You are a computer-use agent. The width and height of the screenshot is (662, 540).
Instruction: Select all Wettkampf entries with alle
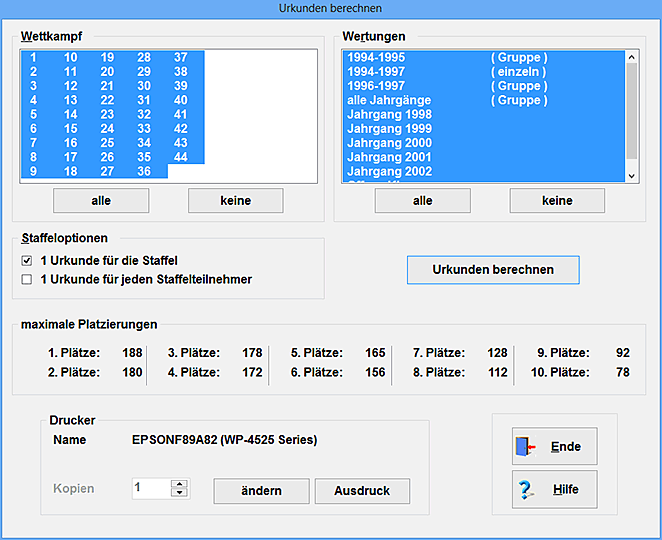[101, 201]
